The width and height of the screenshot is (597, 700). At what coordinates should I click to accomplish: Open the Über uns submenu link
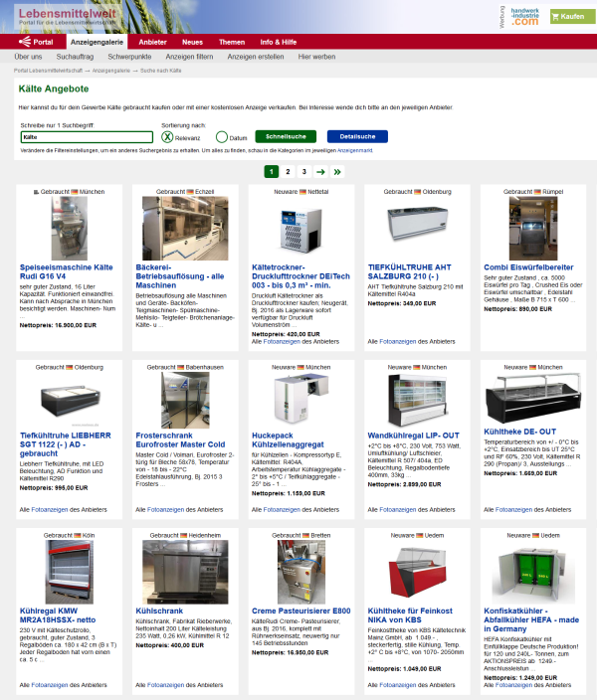pyautogui.click(x=28, y=57)
